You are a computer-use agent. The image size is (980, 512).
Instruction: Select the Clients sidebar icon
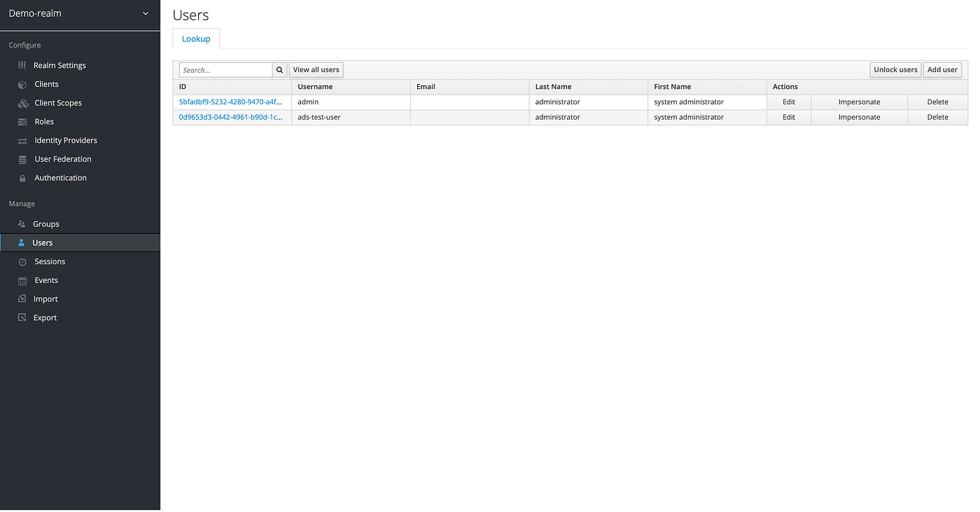(x=21, y=83)
